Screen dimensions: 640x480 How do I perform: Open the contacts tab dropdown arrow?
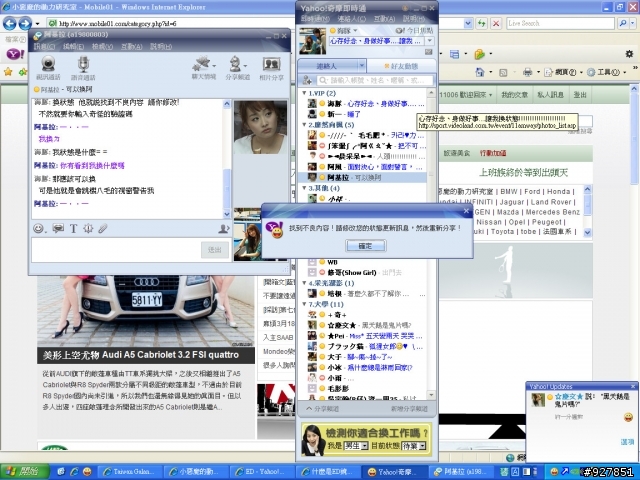click(362, 65)
